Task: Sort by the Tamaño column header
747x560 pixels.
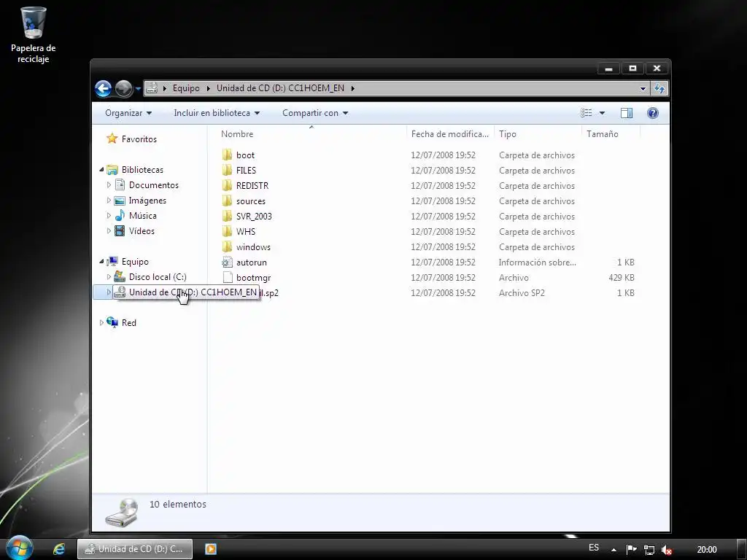Action: point(611,134)
